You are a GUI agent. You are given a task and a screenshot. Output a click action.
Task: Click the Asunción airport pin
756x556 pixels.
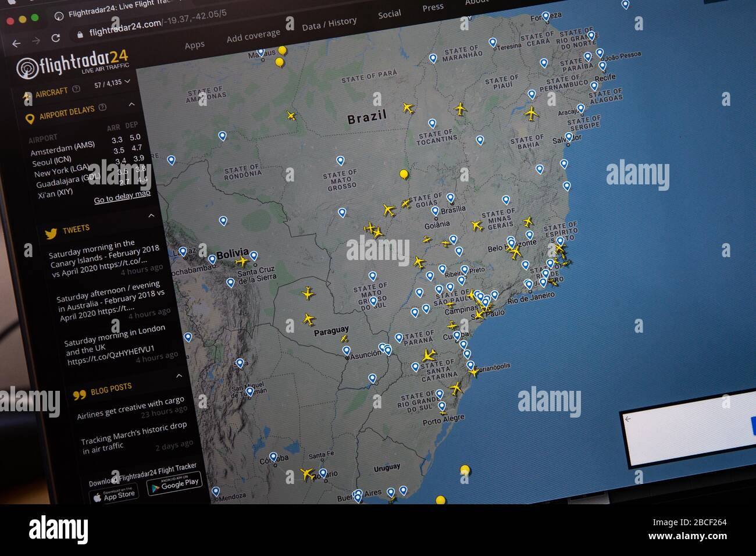[346, 351]
